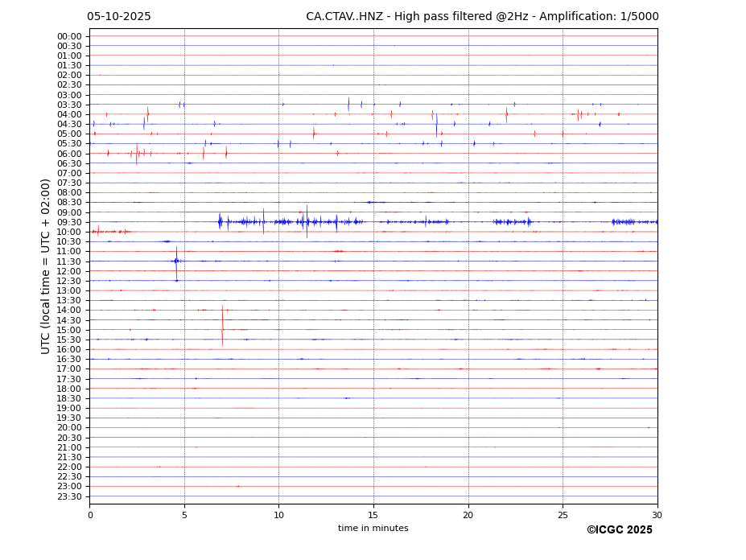Click the UTC local time y-axis label
The image size is (746, 560).
click(x=46, y=266)
